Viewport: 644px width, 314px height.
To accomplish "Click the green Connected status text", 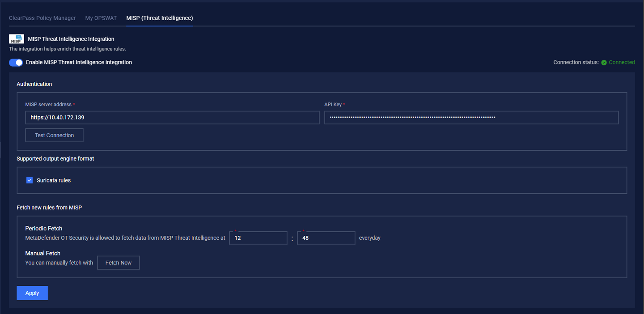I will click(x=622, y=63).
